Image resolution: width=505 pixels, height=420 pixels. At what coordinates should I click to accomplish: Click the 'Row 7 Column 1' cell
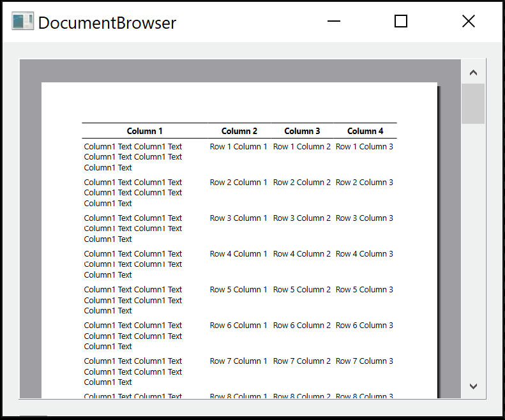click(239, 361)
